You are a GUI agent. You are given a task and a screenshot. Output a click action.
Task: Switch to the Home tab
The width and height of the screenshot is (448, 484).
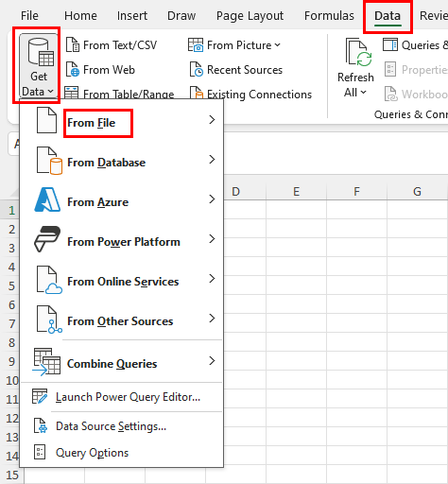click(80, 16)
